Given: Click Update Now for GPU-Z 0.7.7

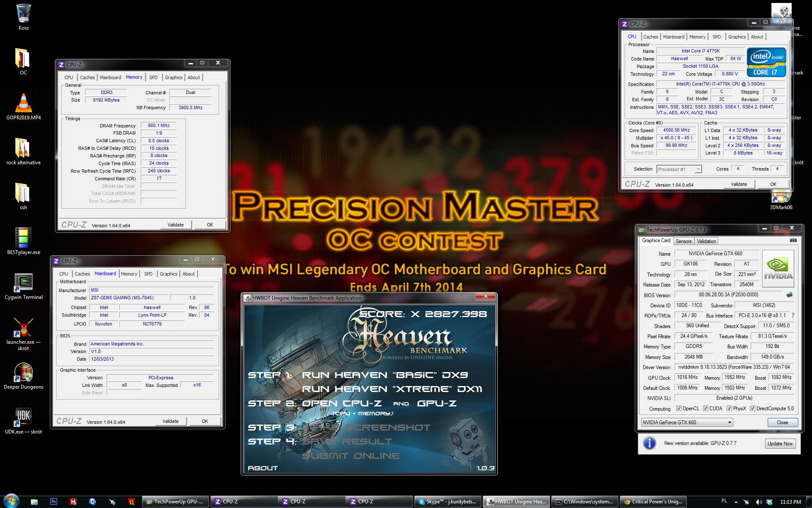Looking at the screenshot, I should [x=780, y=444].
